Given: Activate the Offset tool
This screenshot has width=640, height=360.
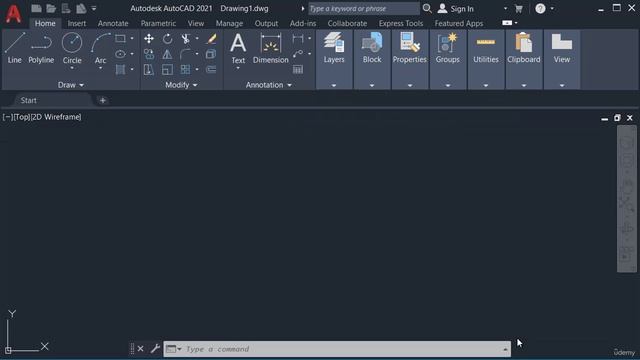Looking at the screenshot, I should (211, 69).
